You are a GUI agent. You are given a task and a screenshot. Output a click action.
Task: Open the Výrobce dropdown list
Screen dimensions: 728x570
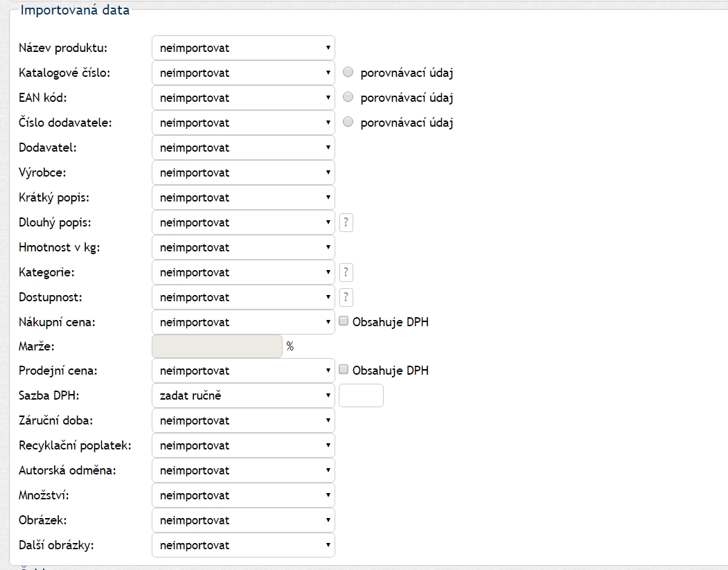click(x=243, y=172)
